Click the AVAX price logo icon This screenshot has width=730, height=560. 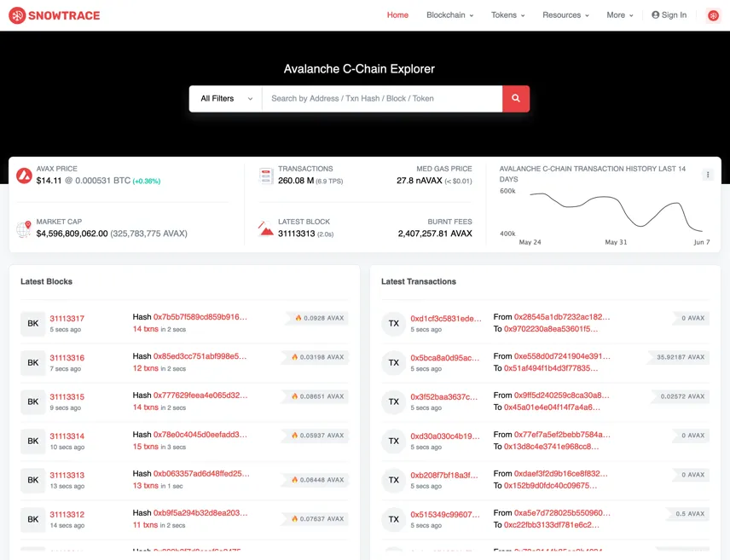pyautogui.click(x=24, y=176)
